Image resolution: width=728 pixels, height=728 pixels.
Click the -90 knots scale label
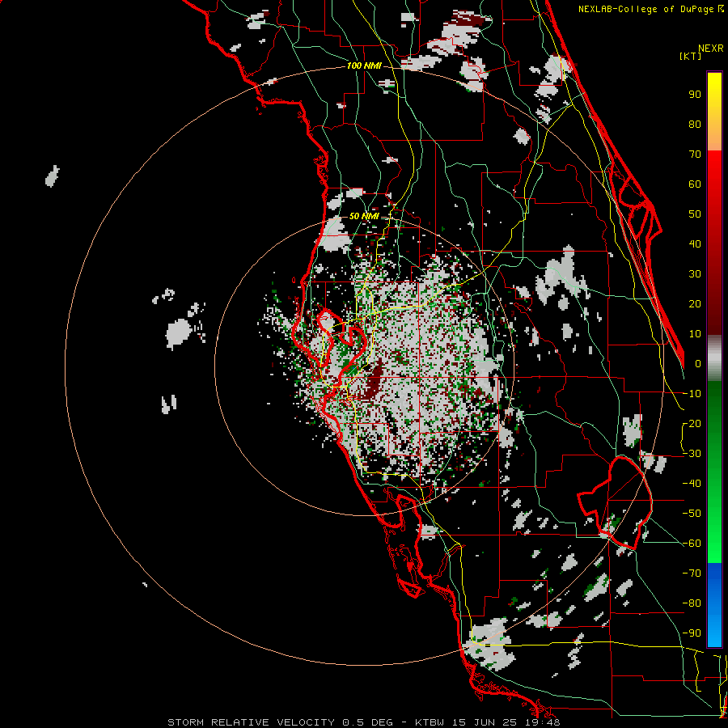[x=692, y=633]
